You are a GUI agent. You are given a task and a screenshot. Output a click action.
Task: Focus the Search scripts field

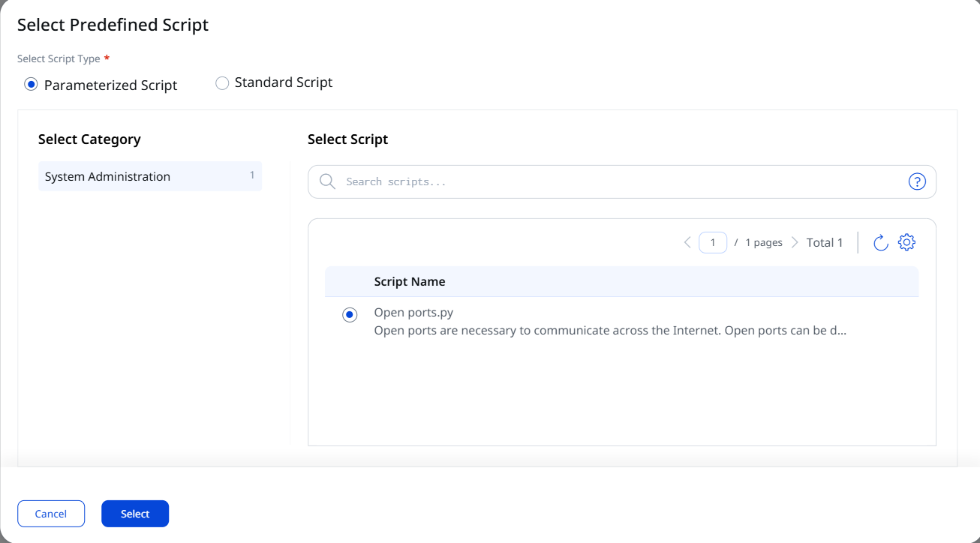(622, 181)
